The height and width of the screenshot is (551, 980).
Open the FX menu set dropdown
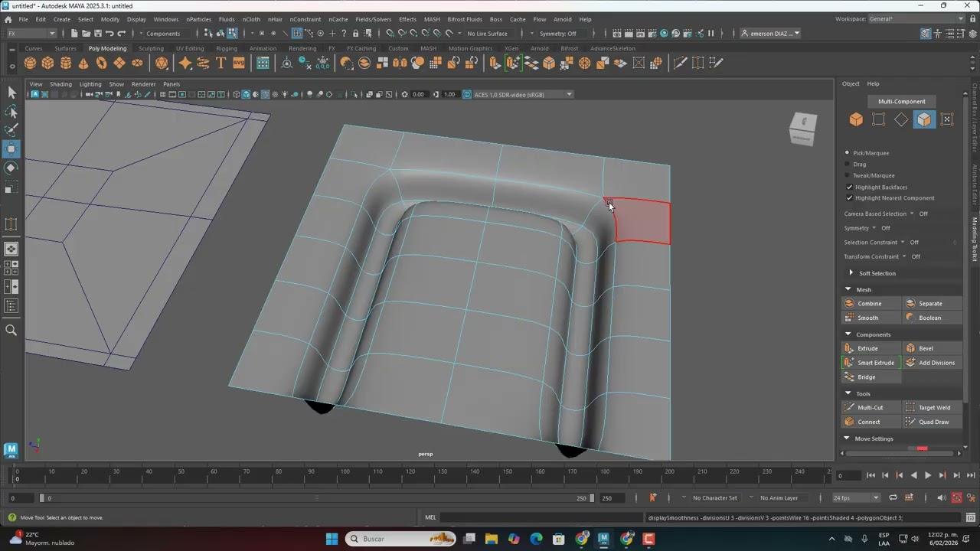(x=31, y=34)
